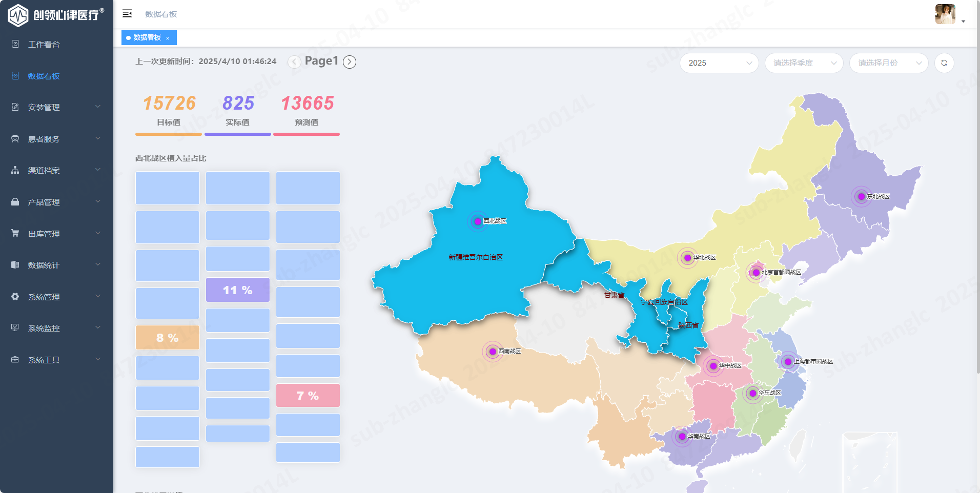Open 系统工具 menu label
Image resolution: width=980 pixels, height=493 pixels.
pos(44,360)
